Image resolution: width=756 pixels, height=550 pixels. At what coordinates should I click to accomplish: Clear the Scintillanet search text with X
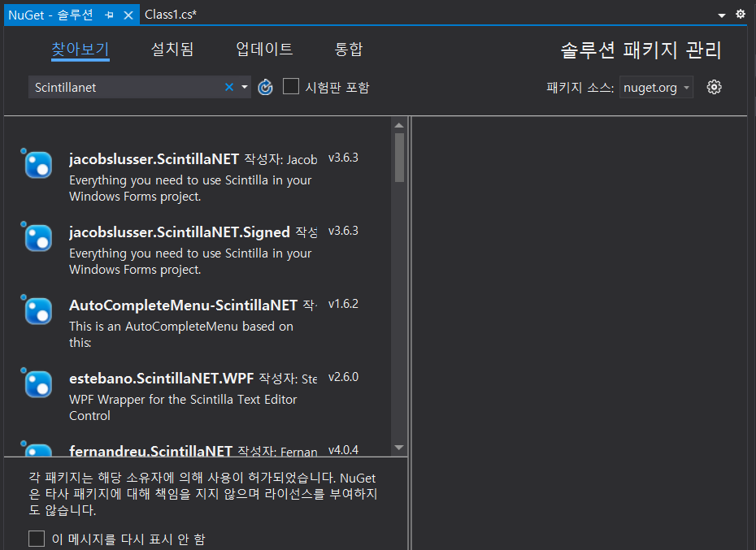click(x=229, y=87)
